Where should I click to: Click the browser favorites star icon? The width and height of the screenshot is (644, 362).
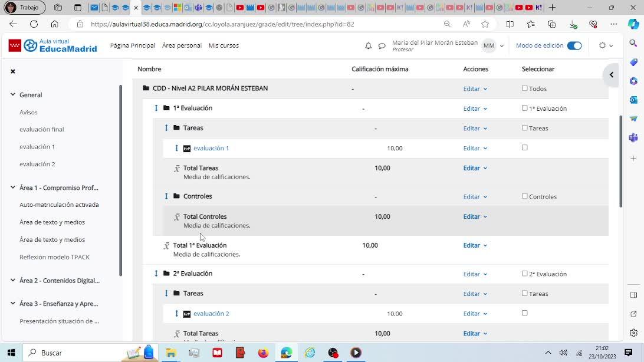pos(485,24)
